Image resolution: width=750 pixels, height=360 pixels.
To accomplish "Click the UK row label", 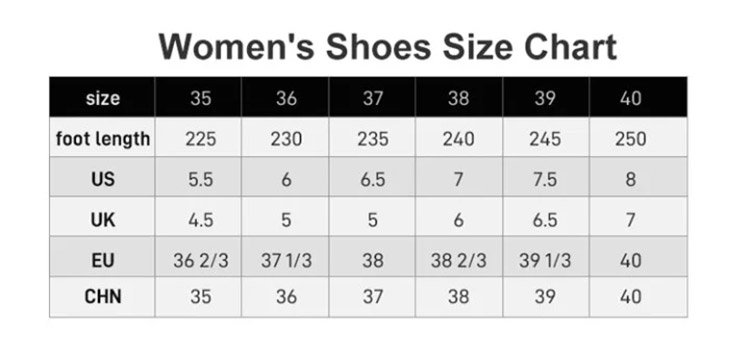I will coord(102,218).
